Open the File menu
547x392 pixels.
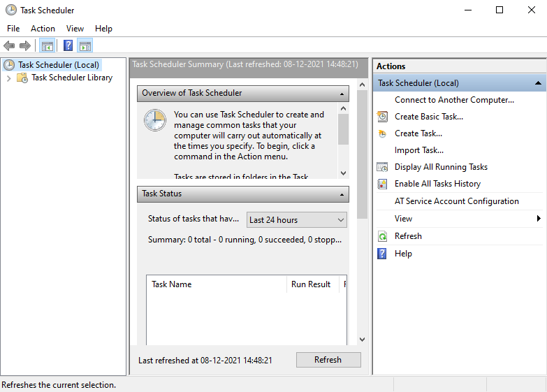click(x=13, y=29)
